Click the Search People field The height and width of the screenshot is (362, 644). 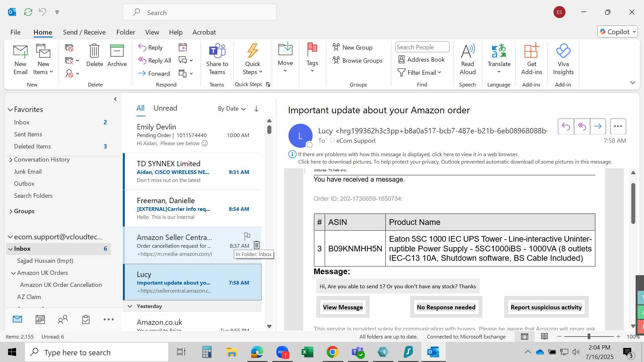pyautogui.click(x=422, y=47)
